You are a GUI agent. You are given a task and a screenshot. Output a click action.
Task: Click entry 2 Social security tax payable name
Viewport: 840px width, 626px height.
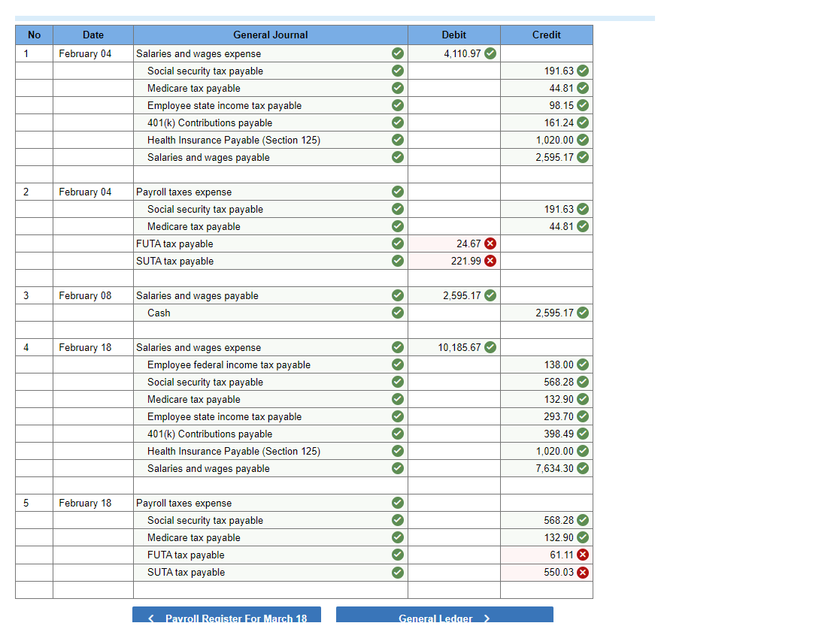(205, 210)
